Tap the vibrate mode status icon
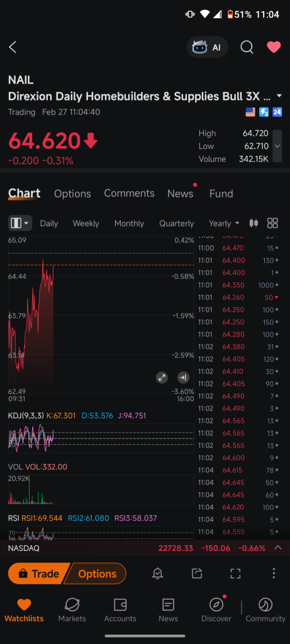Image resolution: width=290 pixels, height=644 pixels. tap(190, 14)
